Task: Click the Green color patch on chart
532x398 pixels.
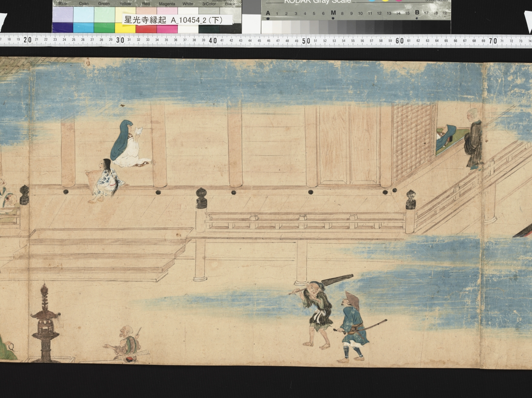Action: pyautogui.click(x=104, y=20)
